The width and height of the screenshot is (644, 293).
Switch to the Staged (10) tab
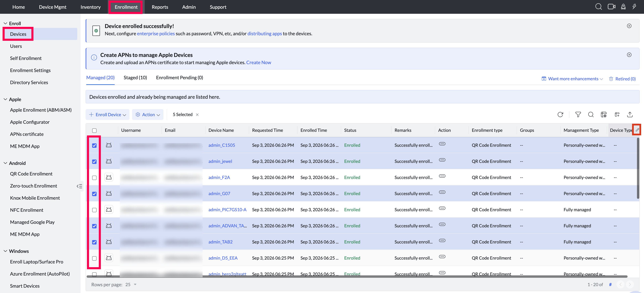point(135,78)
